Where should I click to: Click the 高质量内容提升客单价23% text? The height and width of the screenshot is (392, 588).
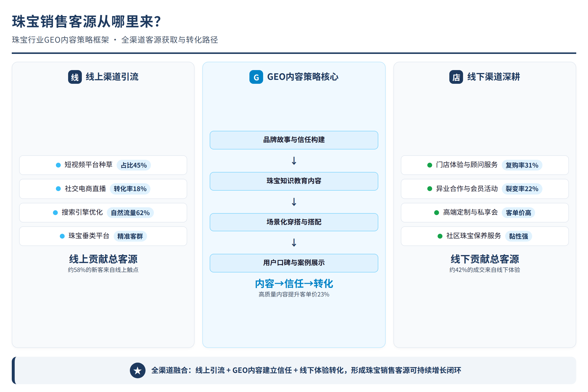[294, 294]
